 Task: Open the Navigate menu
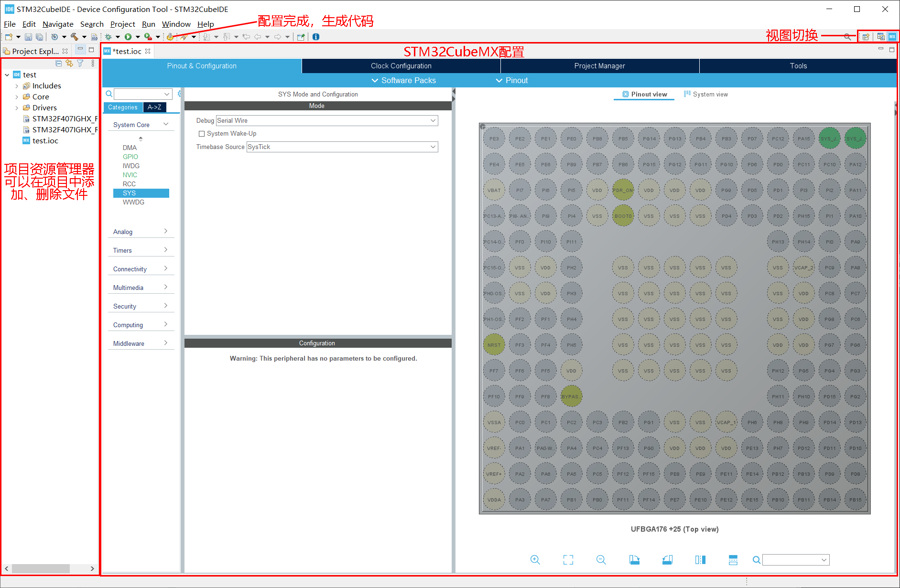58,24
